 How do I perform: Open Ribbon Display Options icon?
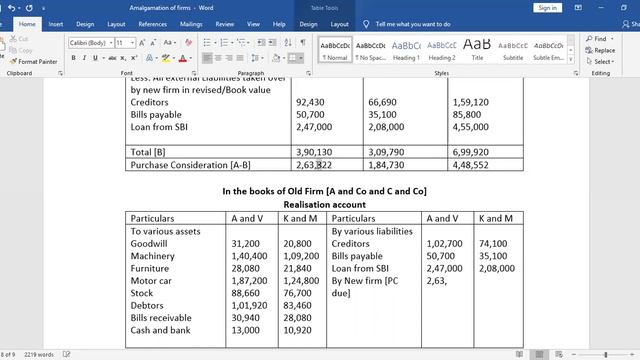point(578,8)
